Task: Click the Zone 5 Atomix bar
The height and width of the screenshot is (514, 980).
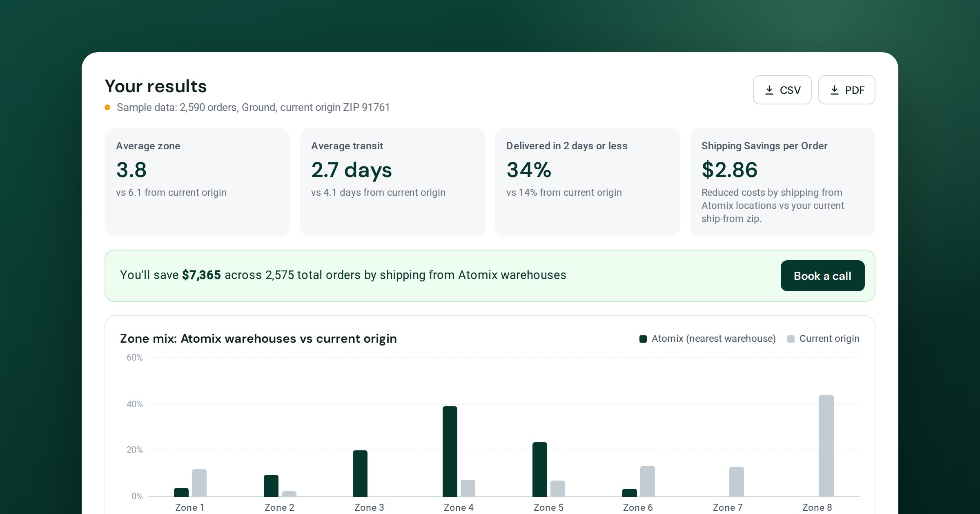Action: pos(540,469)
